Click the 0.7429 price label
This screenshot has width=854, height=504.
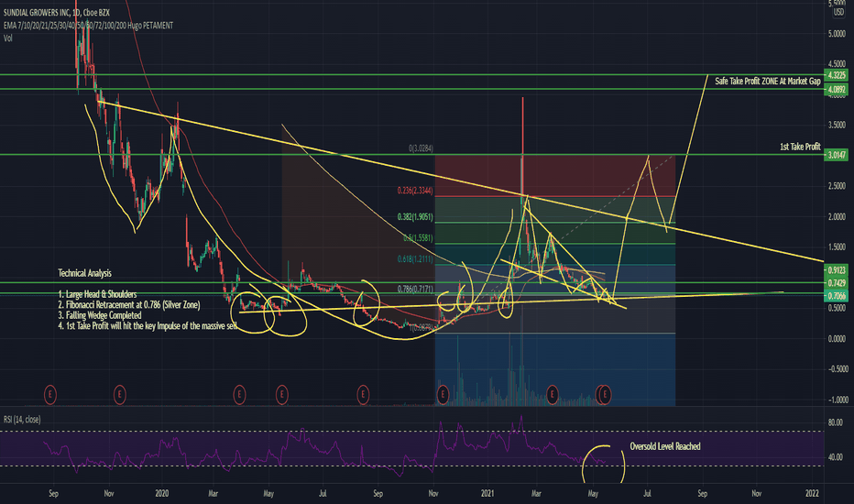pyautogui.click(x=836, y=283)
